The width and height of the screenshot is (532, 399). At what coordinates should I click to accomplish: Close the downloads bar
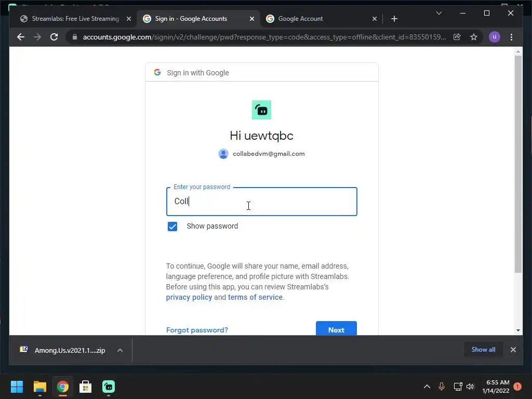coord(513,350)
